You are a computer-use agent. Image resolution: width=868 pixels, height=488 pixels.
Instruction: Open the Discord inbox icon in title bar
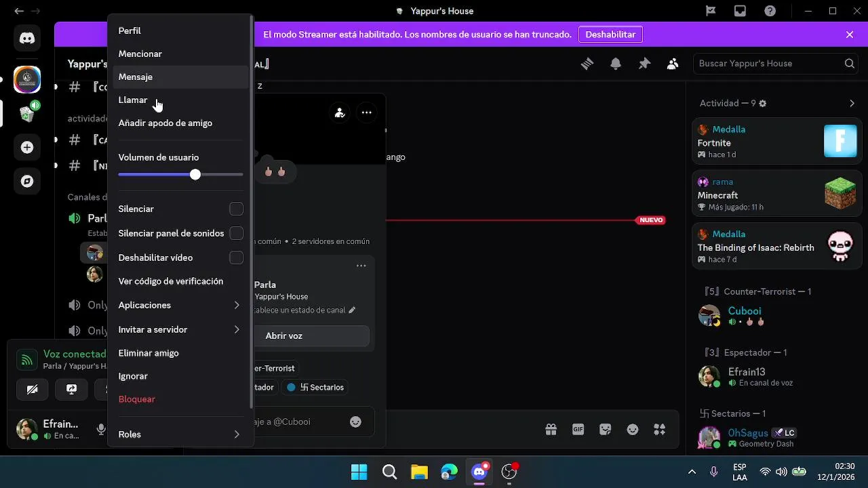(x=741, y=11)
